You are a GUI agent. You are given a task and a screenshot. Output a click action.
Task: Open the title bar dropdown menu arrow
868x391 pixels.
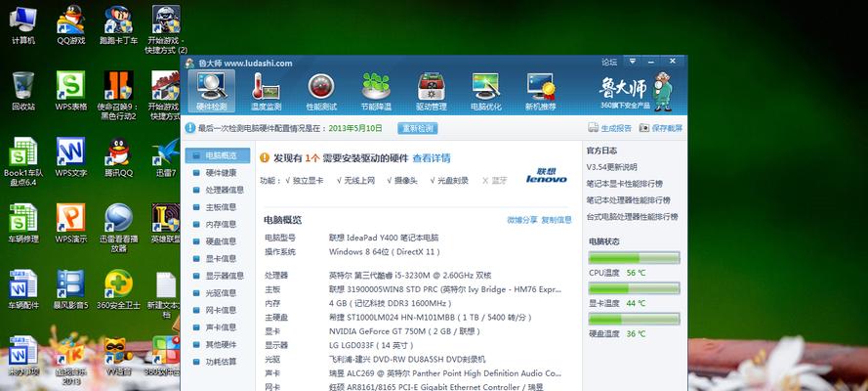pos(632,61)
